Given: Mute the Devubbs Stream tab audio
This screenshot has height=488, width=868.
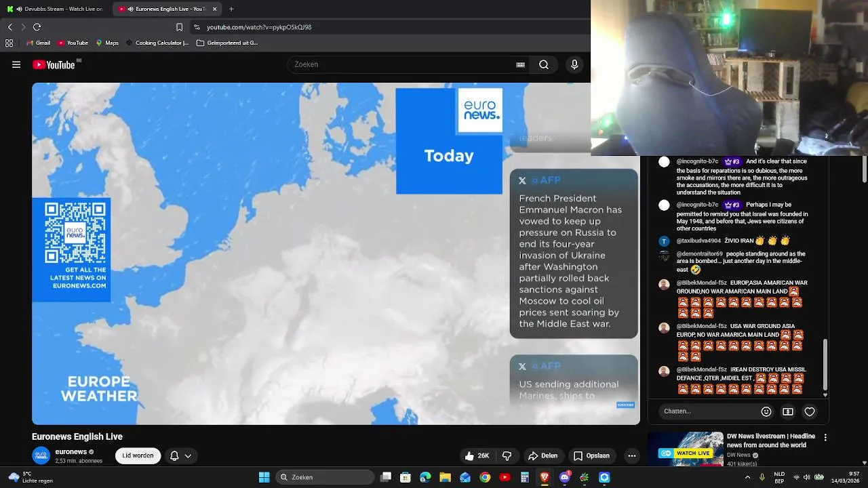Looking at the screenshot, I should click(x=18, y=9).
